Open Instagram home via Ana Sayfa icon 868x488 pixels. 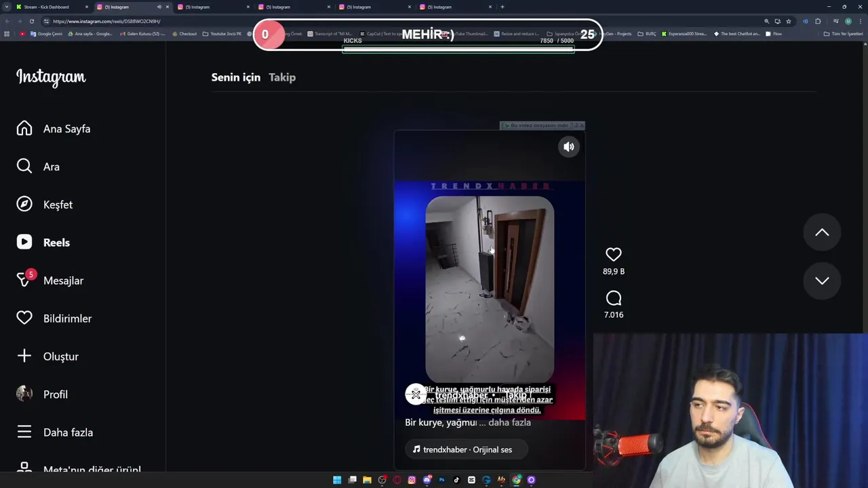pos(24,129)
